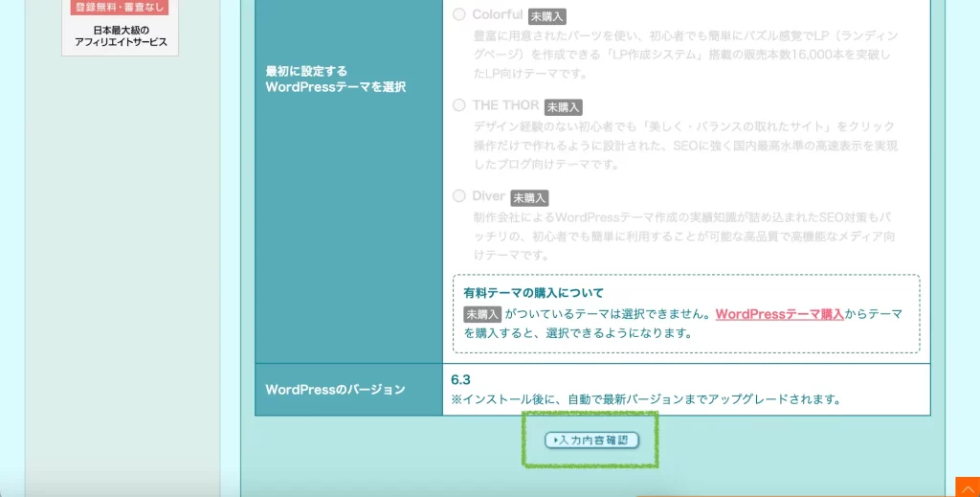This screenshot has width=980, height=497.
Task: Click the 未購入 badge beside Diver
Action: (x=529, y=198)
